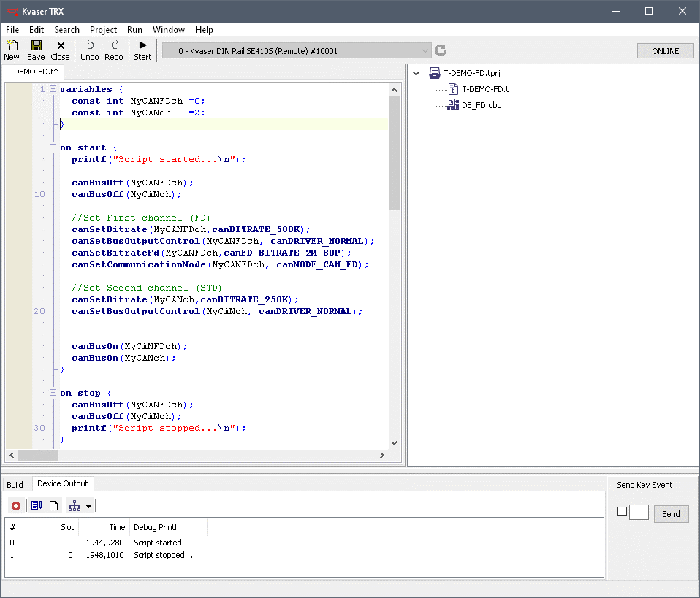Switch to the Build tab

point(15,485)
